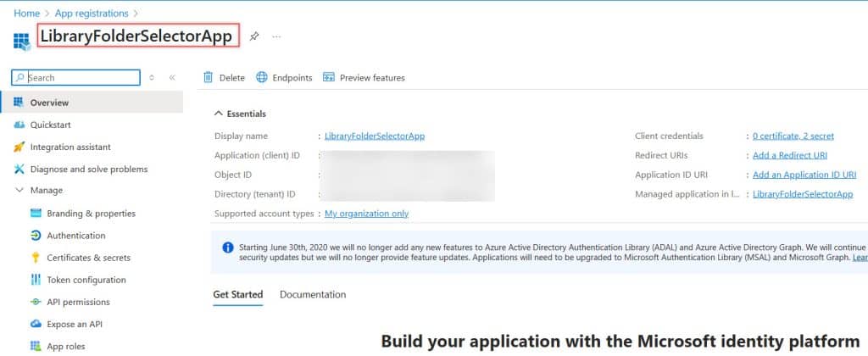
Task: Click Add an Application ID URI link
Action: click(x=804, y=175)
